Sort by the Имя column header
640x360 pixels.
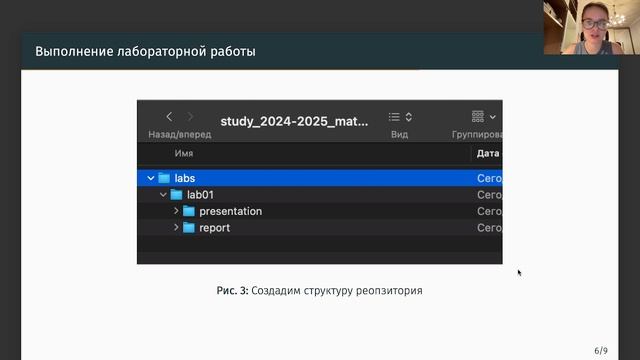[x=184, y=153]
